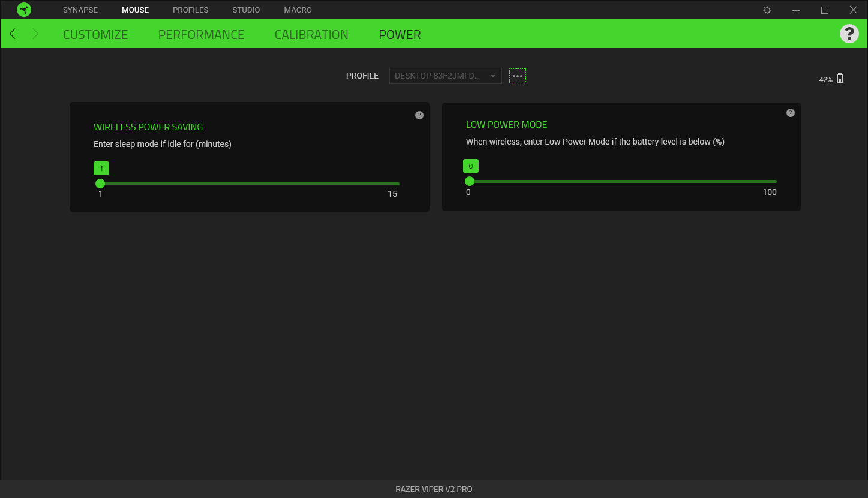Screen dimensions: 868x498
Task: Switch to the CALIBRATION tab
Action: 311,35
